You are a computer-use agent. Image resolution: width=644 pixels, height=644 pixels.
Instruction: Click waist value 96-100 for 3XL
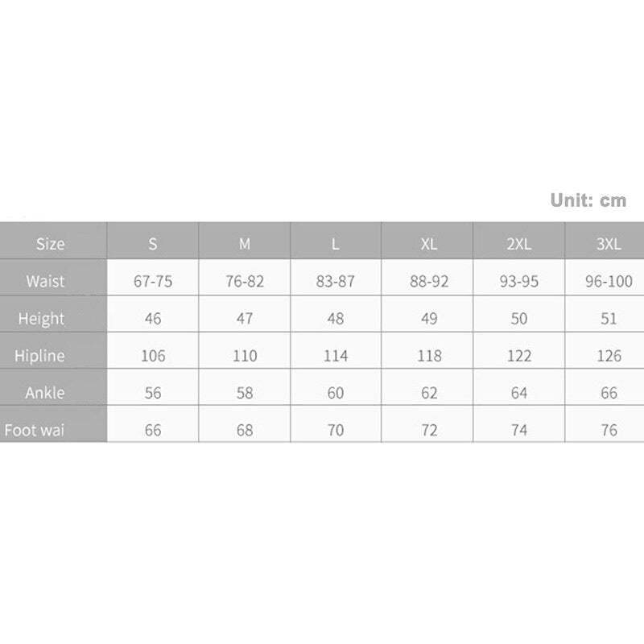[x=609, y=281]
